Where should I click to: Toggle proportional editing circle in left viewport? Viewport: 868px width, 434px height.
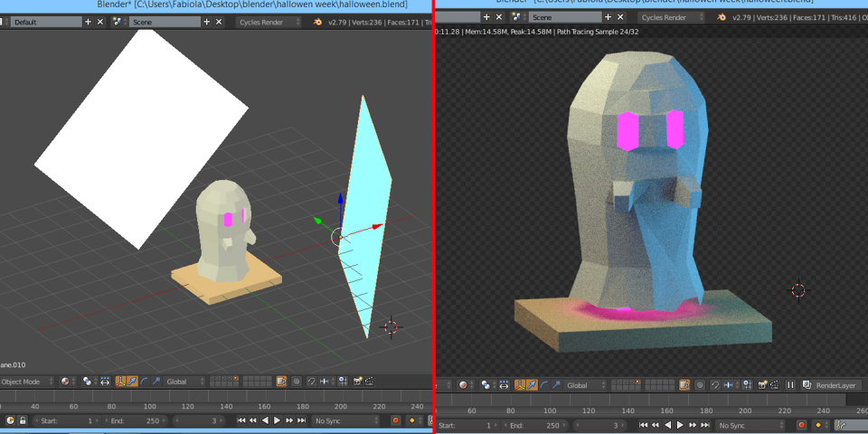(x=297, y=382)
